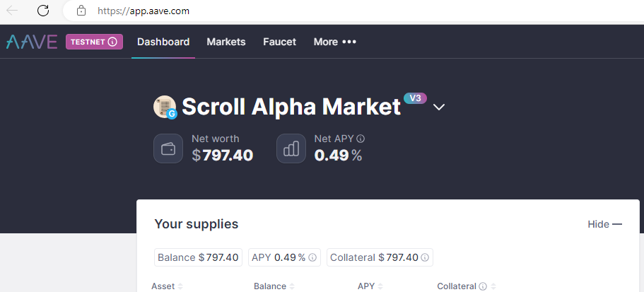Expand the market selector chevron
This screenshot has width=644, height=292.
439,107
